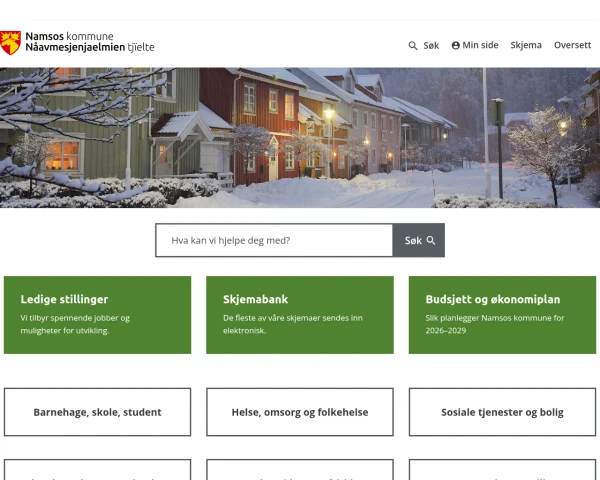The image size is (600, 480).
Task: Open Skjema from the top navigation
Action: click(x=526, y=45)
